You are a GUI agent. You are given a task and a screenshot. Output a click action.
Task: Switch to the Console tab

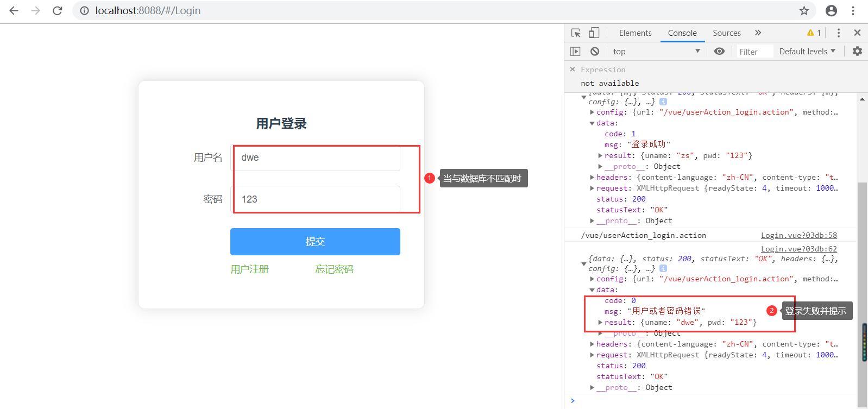coord(682,33)
